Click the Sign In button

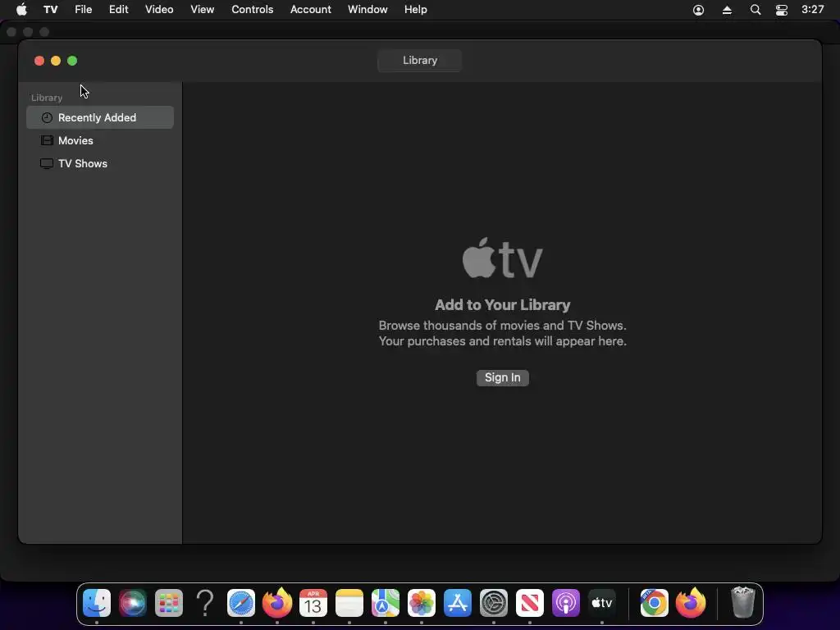(x=503, y=377)
